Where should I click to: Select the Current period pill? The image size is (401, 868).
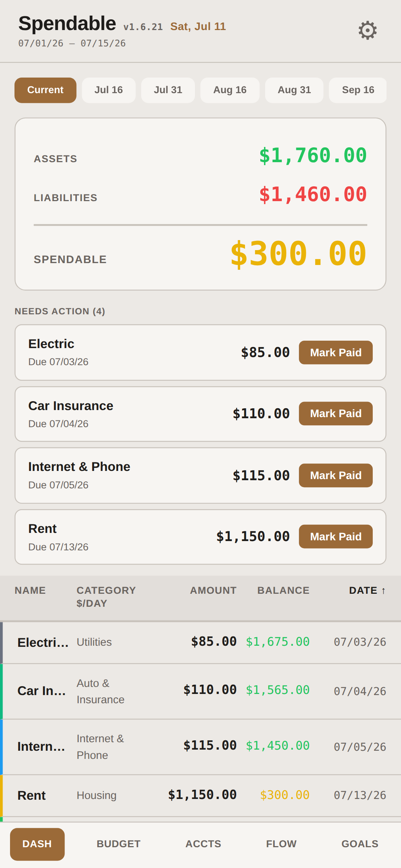pyautogui.click(x=45, y=90)
